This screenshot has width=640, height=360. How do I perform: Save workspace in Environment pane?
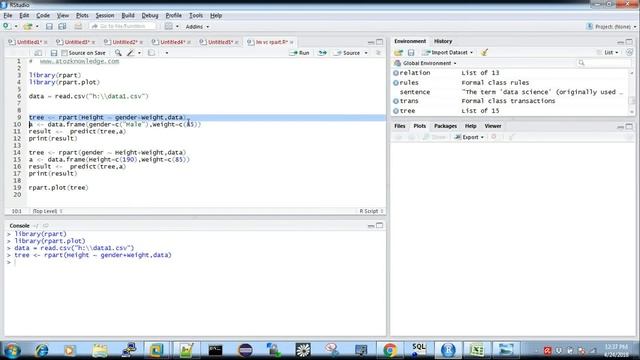411,53
